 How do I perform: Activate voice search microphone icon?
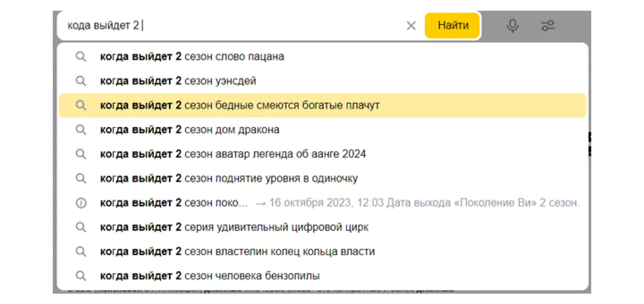(x=513, y=26)
